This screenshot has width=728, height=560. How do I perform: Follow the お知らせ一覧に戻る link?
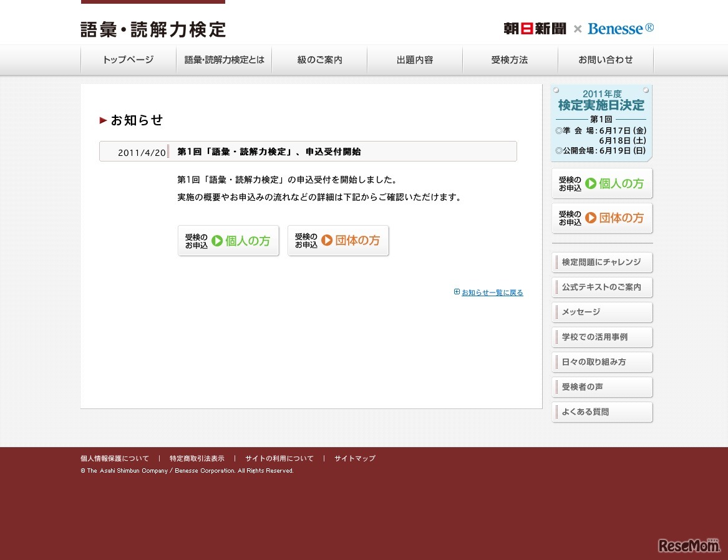(492, 292)
